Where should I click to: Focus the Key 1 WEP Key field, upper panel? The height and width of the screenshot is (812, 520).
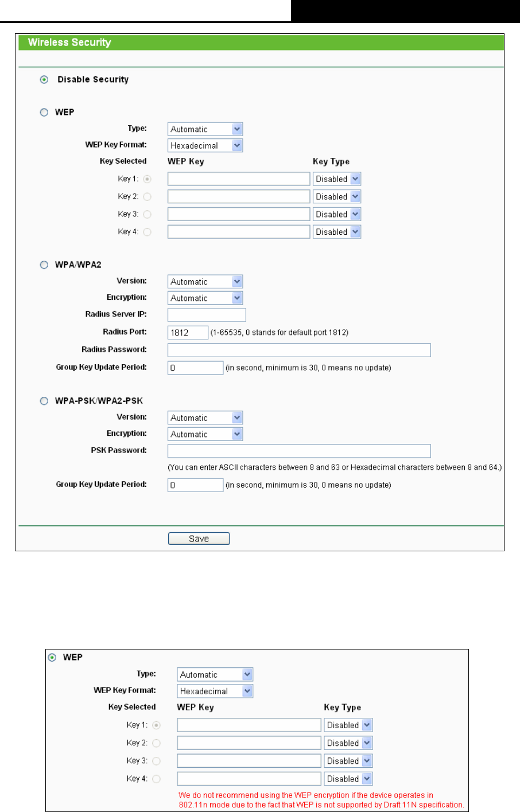[239, 179]
